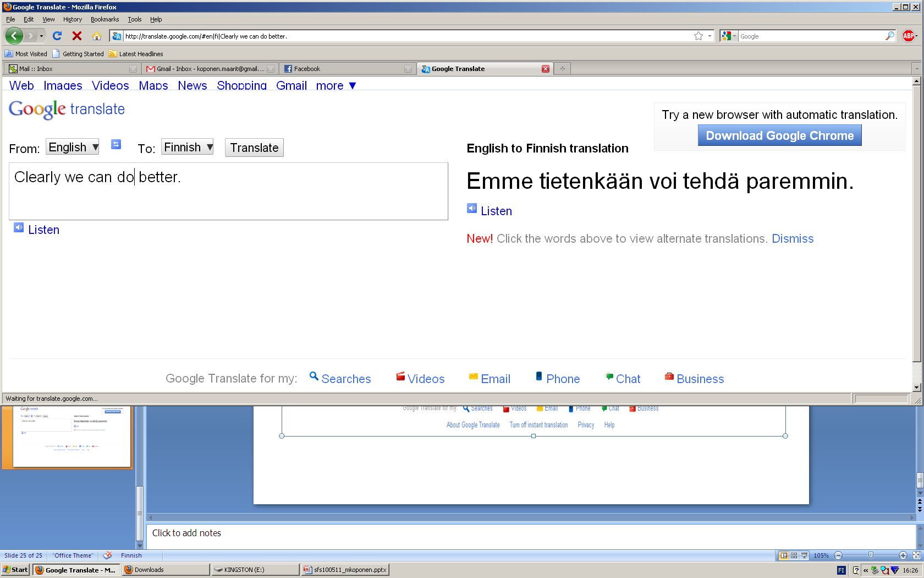Viewport: 924px width, 578px height.
Task: Click the site identity icon in address bar
Action: 116,36
